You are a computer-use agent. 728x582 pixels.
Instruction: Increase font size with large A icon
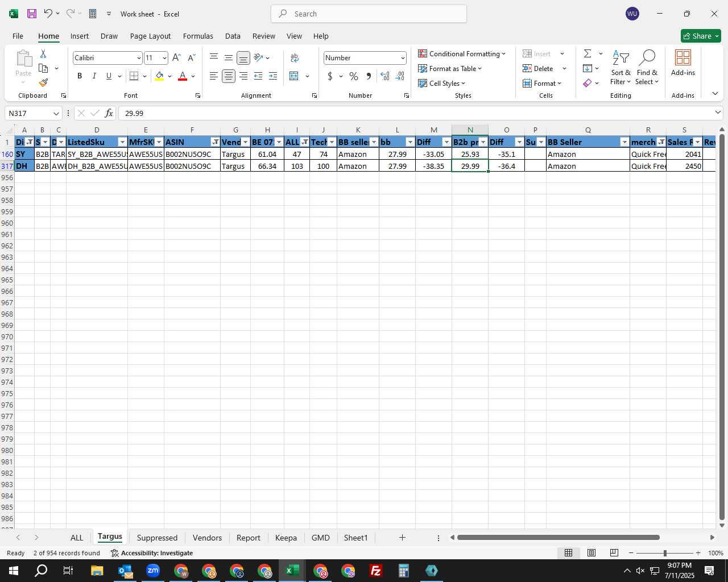coord(176,57)
